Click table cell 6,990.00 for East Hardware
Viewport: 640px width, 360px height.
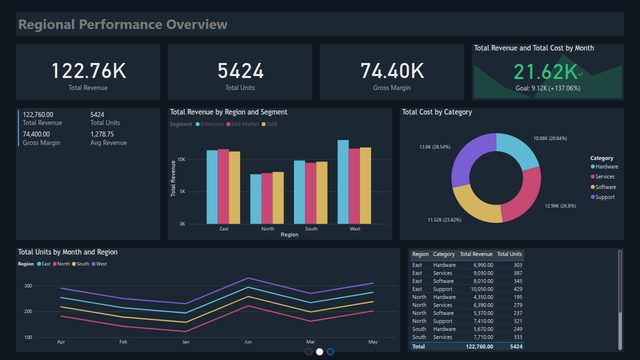click(483, 265)
